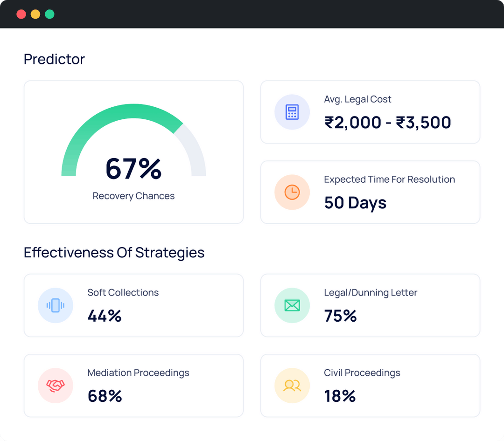This screenshot has width=504, height=441.
Task: Click the handshake icon beside Mediation Proceedings
Action: (56, 386)
